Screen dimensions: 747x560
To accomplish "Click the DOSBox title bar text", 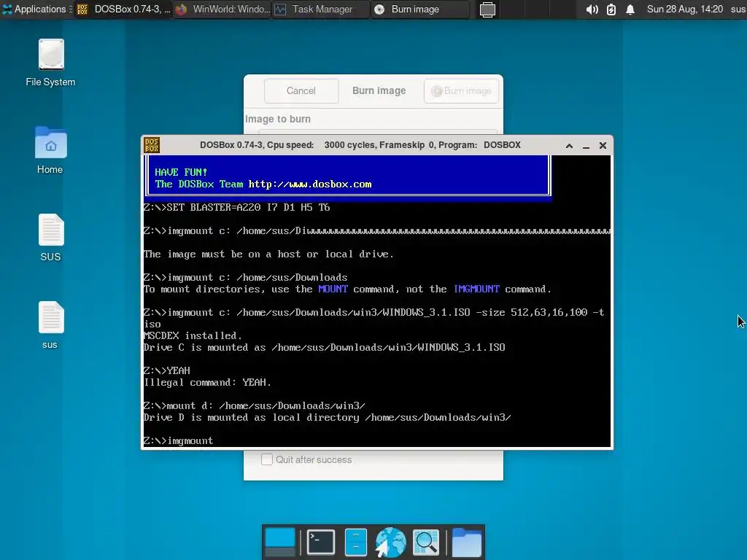I will (360, 145).
